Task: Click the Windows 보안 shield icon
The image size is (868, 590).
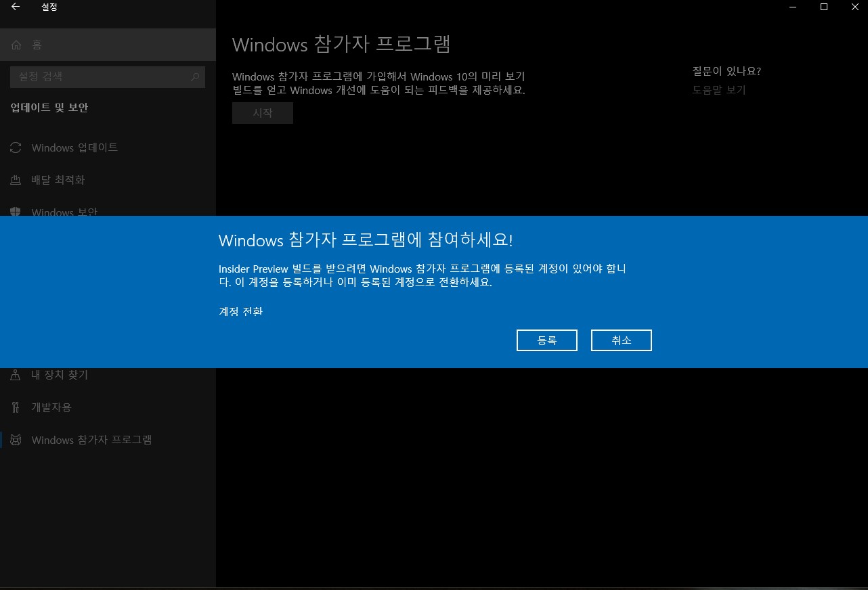Action: tap(16, 212)
